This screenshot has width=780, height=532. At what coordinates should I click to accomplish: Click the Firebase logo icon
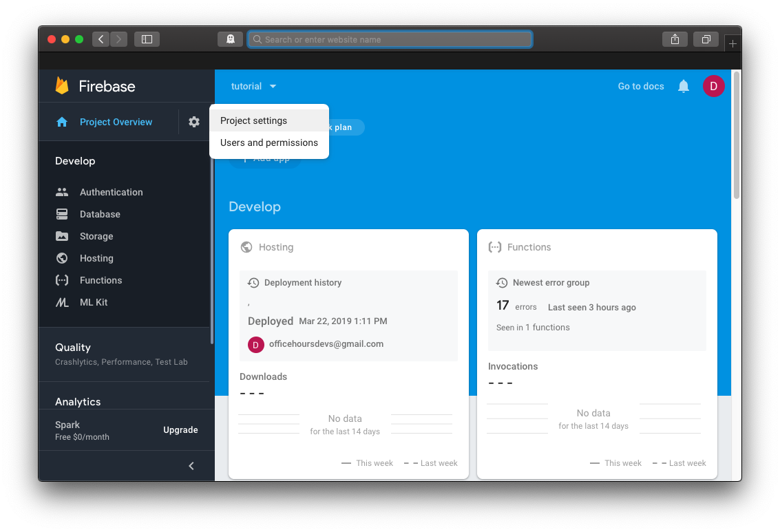62,86
